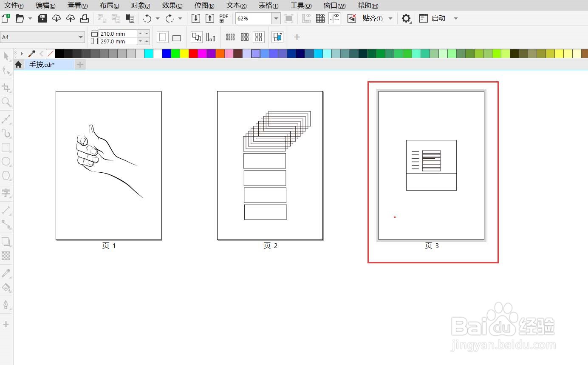Open the 查看 View menu
Viewport: 588px width, 365px height.
click(x=77, y=6)
